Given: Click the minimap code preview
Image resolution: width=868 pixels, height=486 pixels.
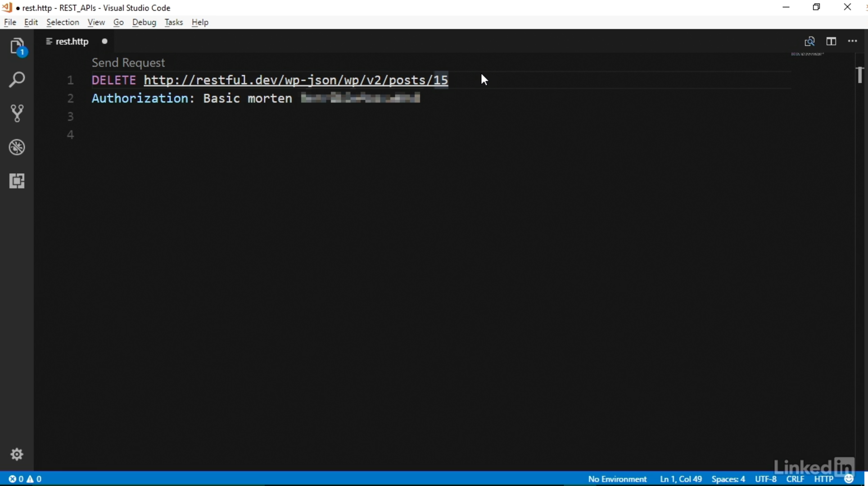Looking at the screenshot, I should click(808, 54).
